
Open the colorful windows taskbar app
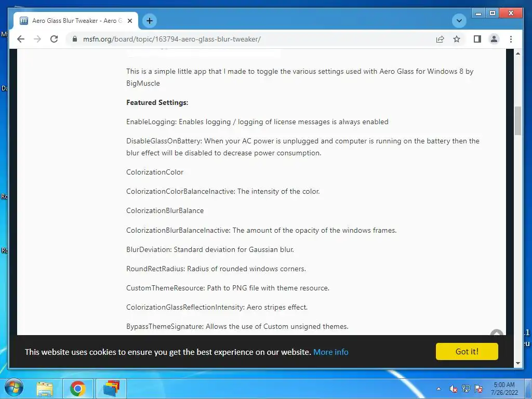click(x=111, y=389)
